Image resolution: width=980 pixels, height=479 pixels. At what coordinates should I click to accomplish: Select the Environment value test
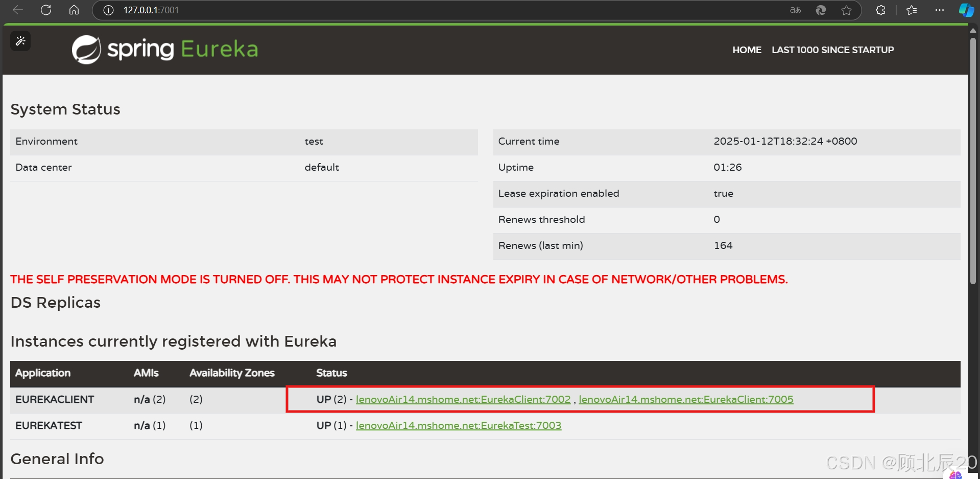[x=314, y=141]
